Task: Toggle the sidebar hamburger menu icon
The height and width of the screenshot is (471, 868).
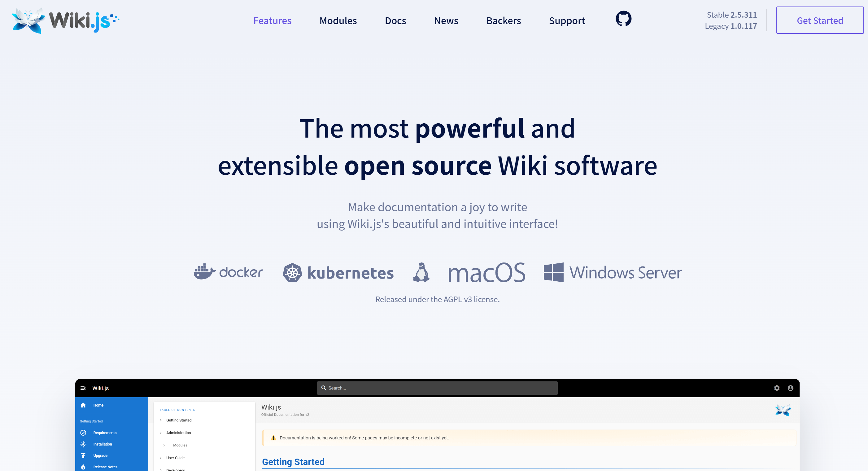Action: [x=83, y=388]
